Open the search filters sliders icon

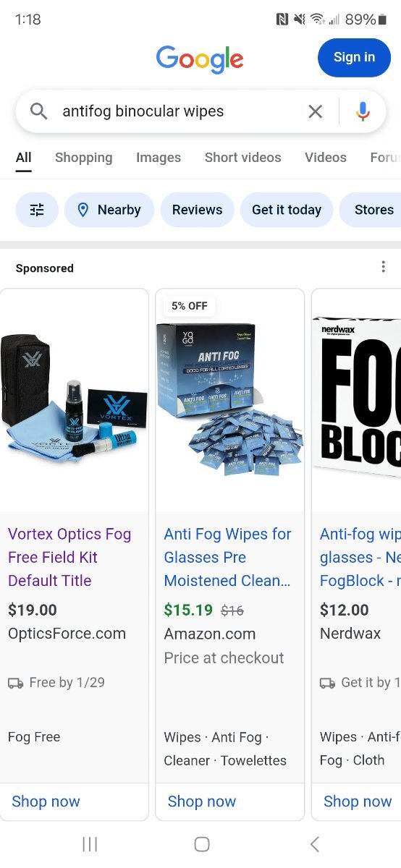(37, 210)
